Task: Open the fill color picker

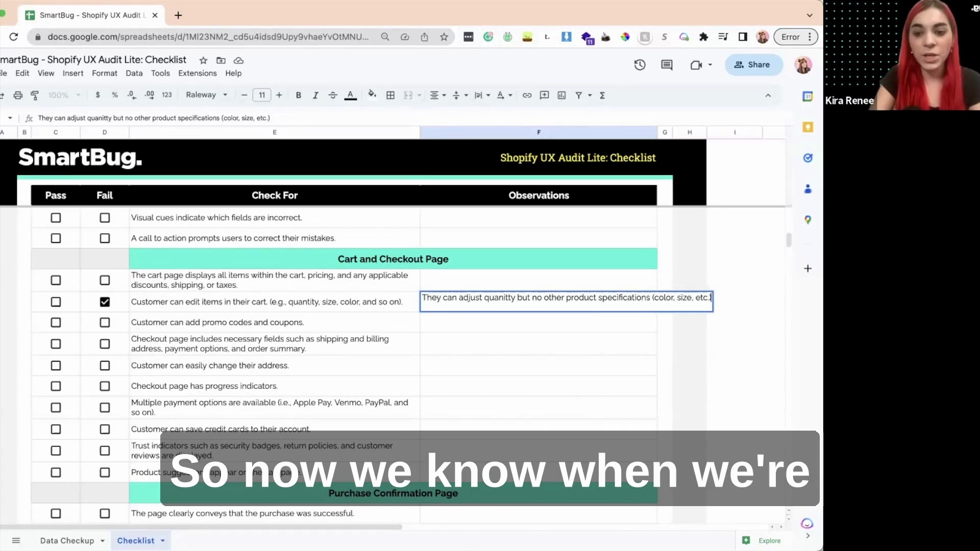Action: (x=372, y=95)
